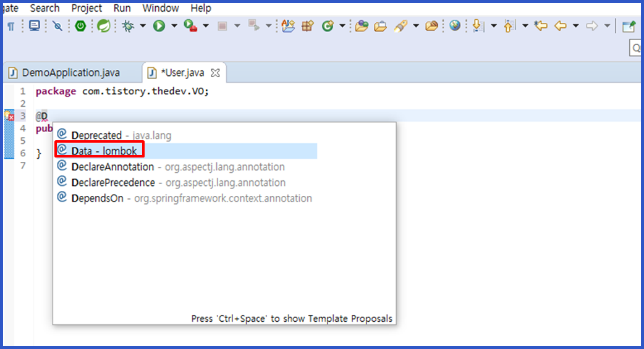This screenshot has width=644, height=349.
Task: Open the Search menu
Action: coord(44,8)
